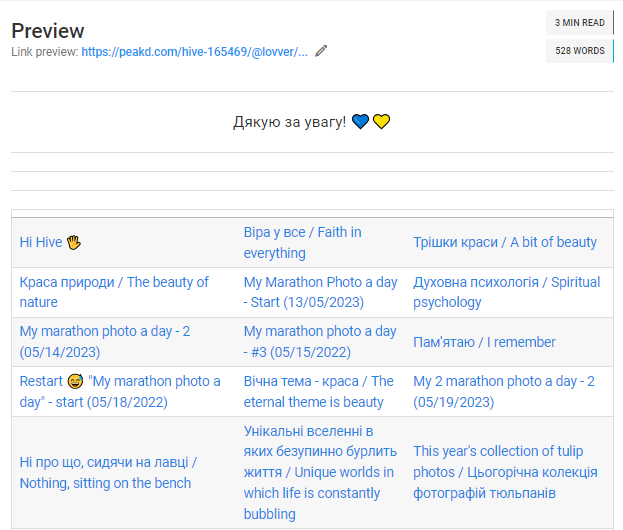Open Пам'ятаю / I remember link
Screen dimensions: 623x530
coord(484,342)
